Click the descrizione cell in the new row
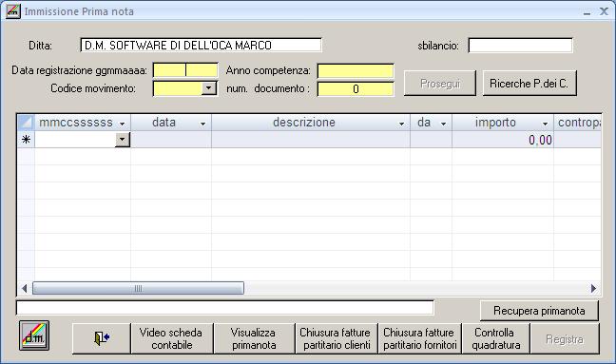The height and width of the screenshot is (364, 616). point(311,140)
